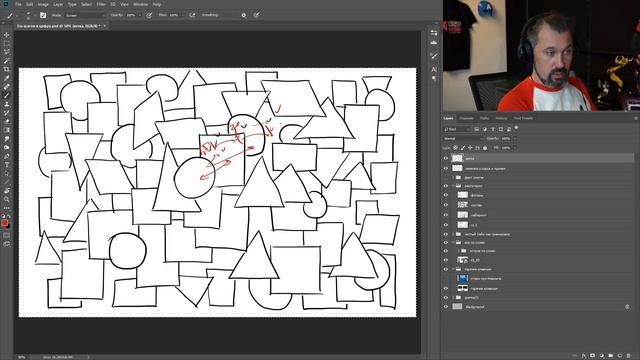Click the black background color swatch
640x360 pixels.
(9, 226)
